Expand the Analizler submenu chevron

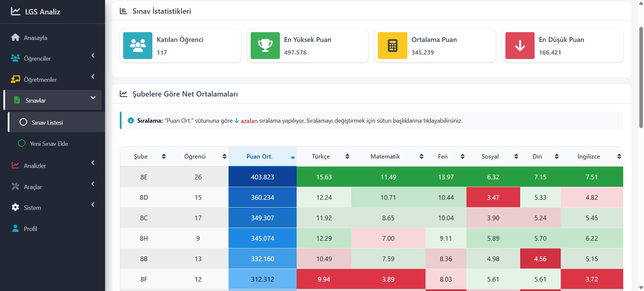(93, 163)
